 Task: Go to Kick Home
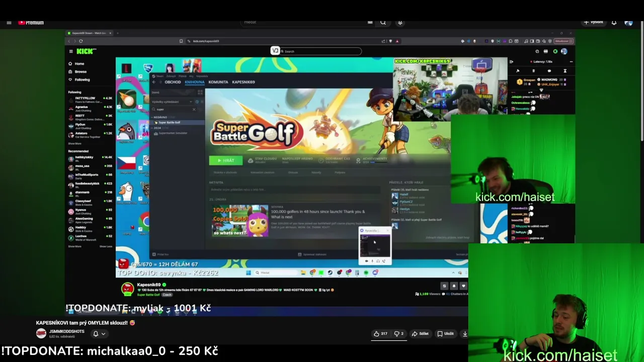pos(76,64)
